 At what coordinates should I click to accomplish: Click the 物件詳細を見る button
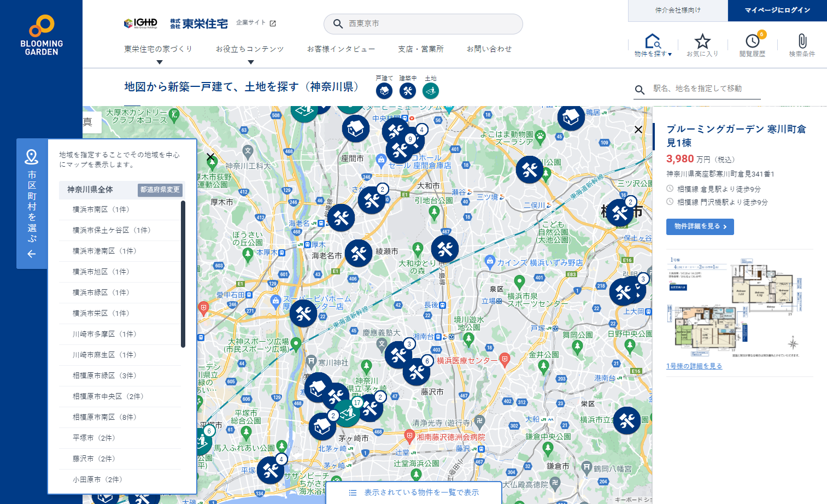point(700,226)
